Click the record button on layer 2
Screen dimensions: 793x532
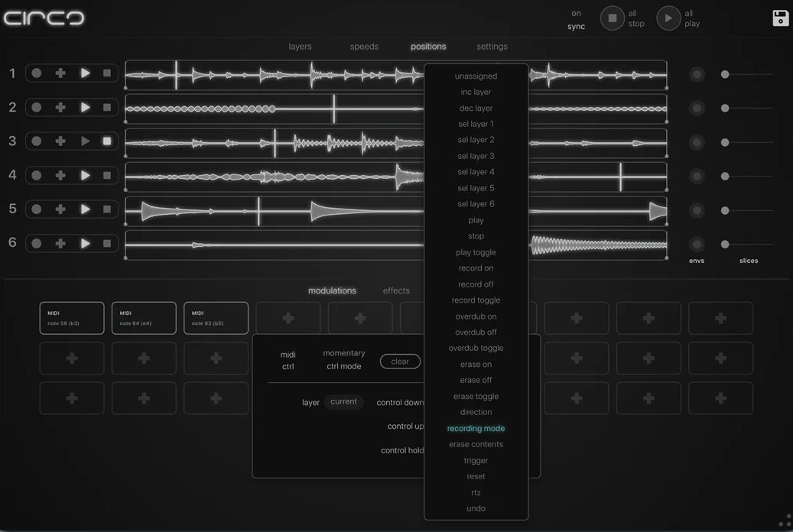tap(37, 107)
